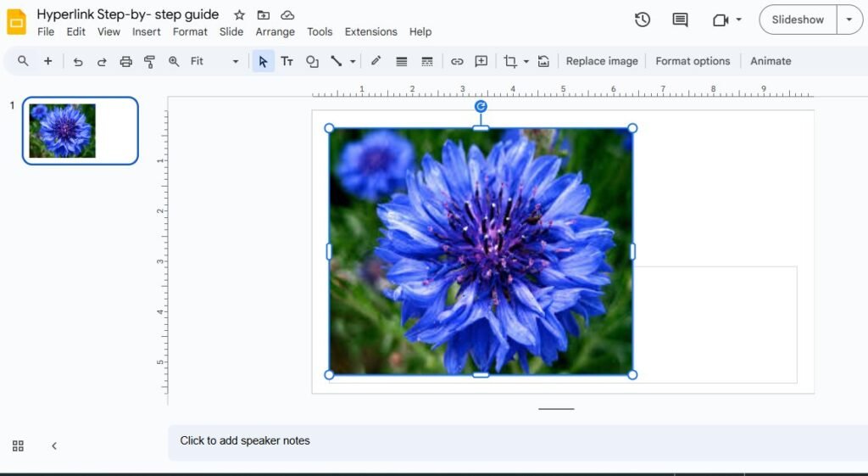Screen dimensions: 868x476
Task: Click the image rotation handle
Action: pos(481,106)
